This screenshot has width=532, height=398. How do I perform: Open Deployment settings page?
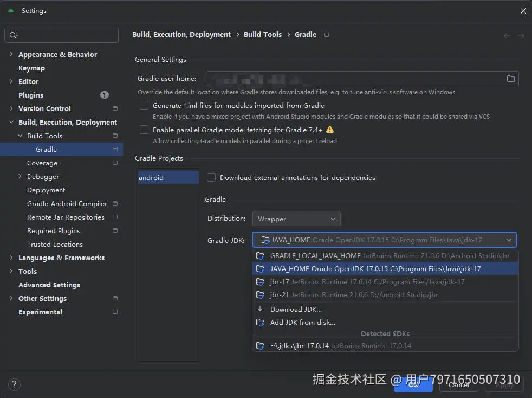pos(46,190)
